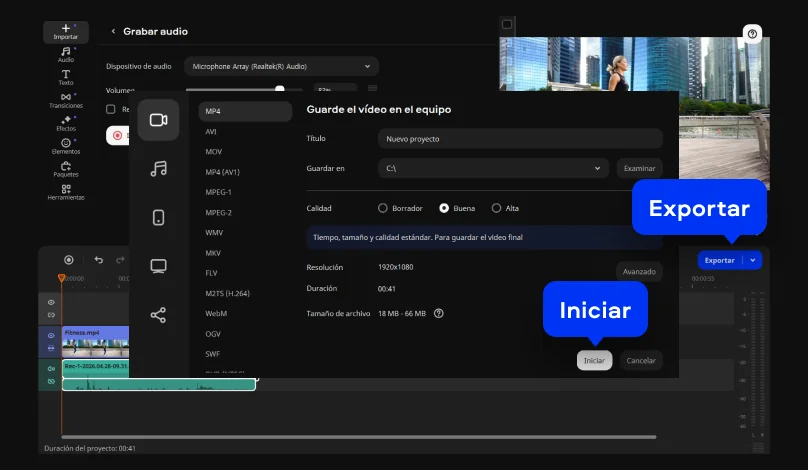Click the file size help icon
The height and width of the screenshot is (470, 808).
[x=438, y=313]
